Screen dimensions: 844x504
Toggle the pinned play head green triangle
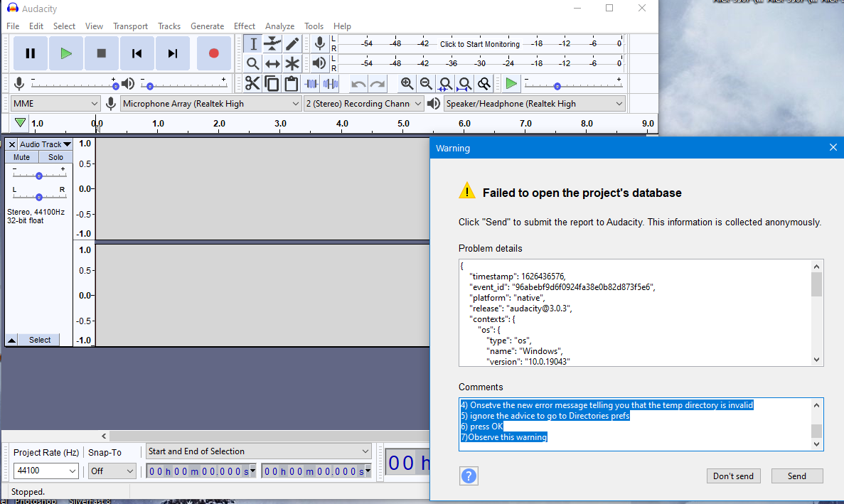[x=20, y=123]
